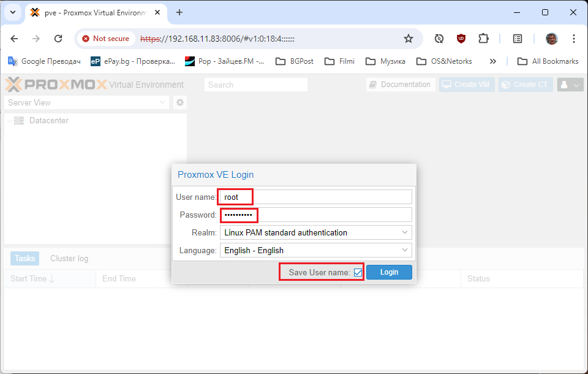The image size is (588, 374).
Task: Show more bookmarks with the double chevron
Action: tap(492, 61)
